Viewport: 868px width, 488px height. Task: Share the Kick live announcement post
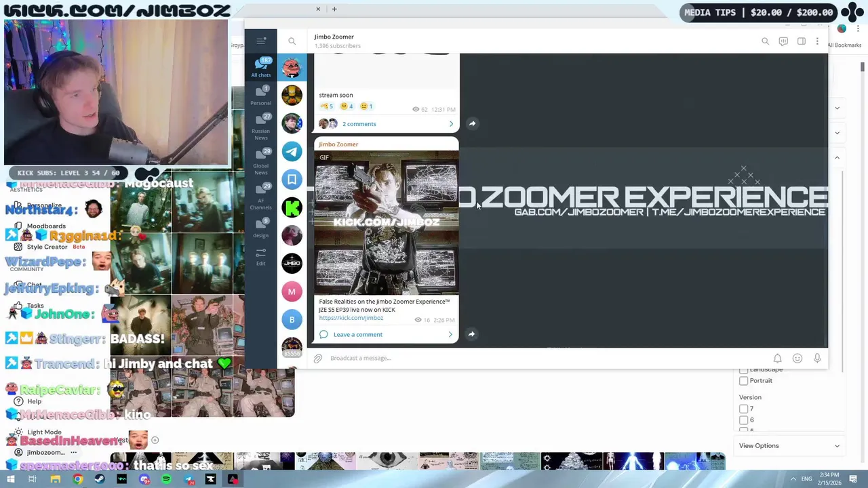(x=472, y=333)
